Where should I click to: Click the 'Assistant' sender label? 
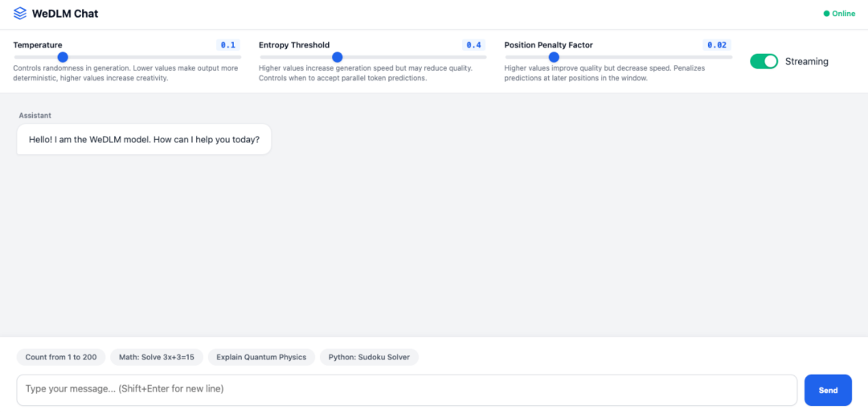pos(35,115)
